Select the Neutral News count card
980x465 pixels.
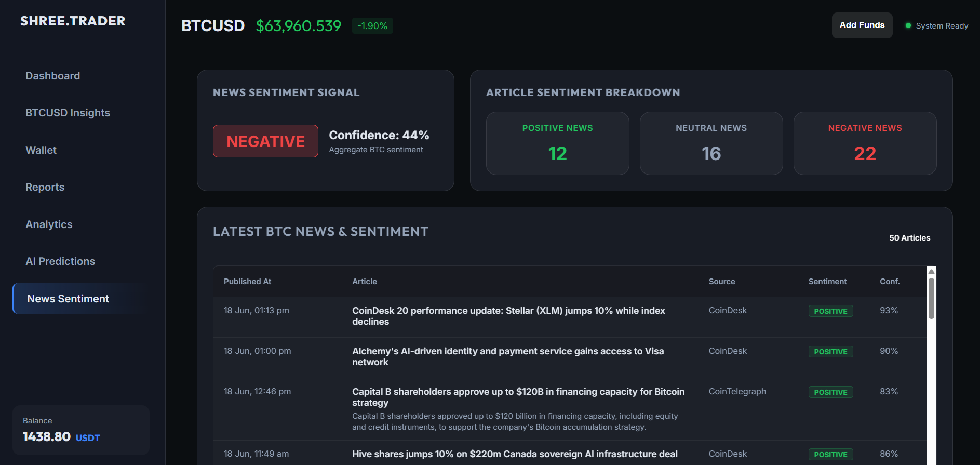[x=711, y=143]
